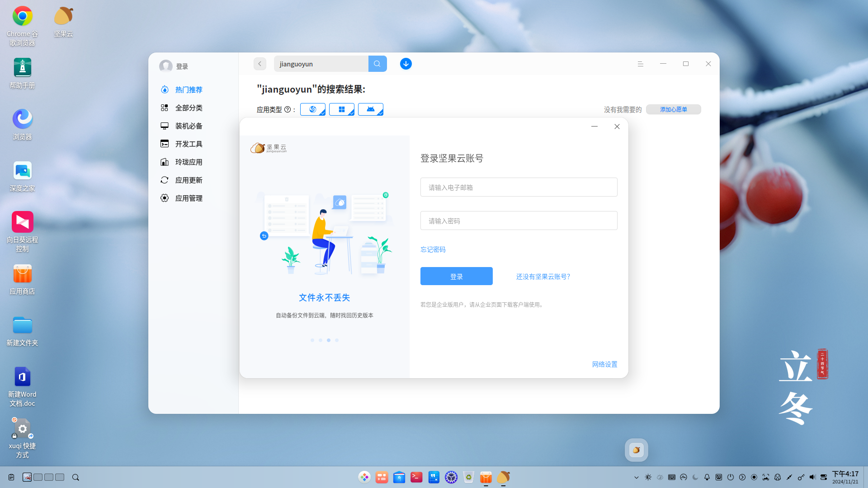868x488 pixels.
Task: Click the 添加心愿单 button
Action: tap(674, 109)
